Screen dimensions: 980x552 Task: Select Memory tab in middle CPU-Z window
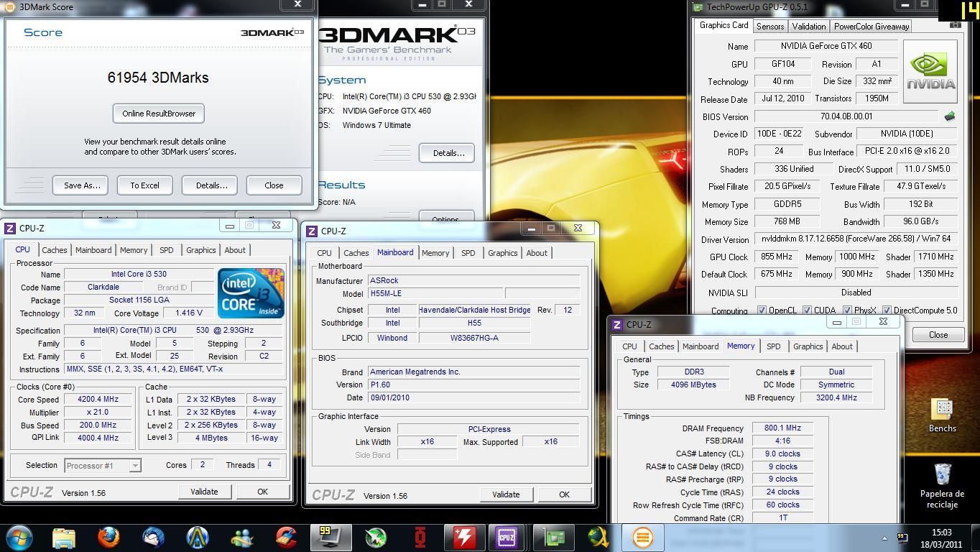point(435,253)
